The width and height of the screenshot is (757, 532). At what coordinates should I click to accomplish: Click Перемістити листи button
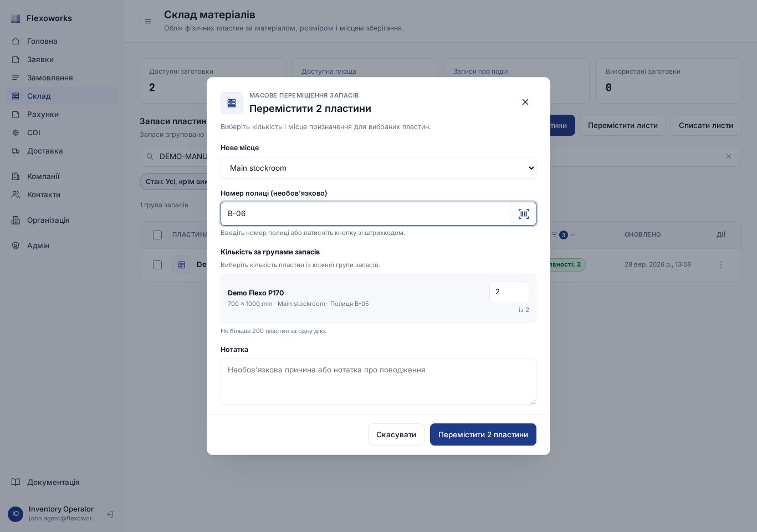(x=623, y=125)
